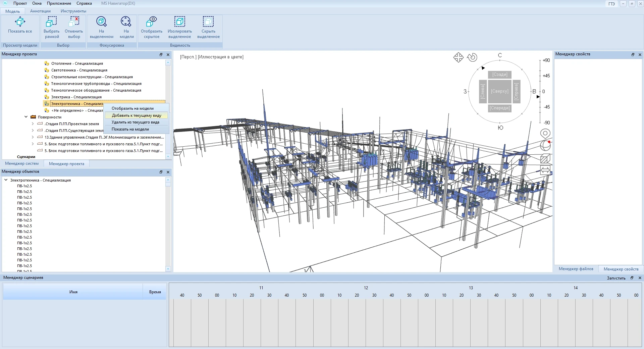
Task: Click the pan arrows icon in viewport
Action: 458,57
